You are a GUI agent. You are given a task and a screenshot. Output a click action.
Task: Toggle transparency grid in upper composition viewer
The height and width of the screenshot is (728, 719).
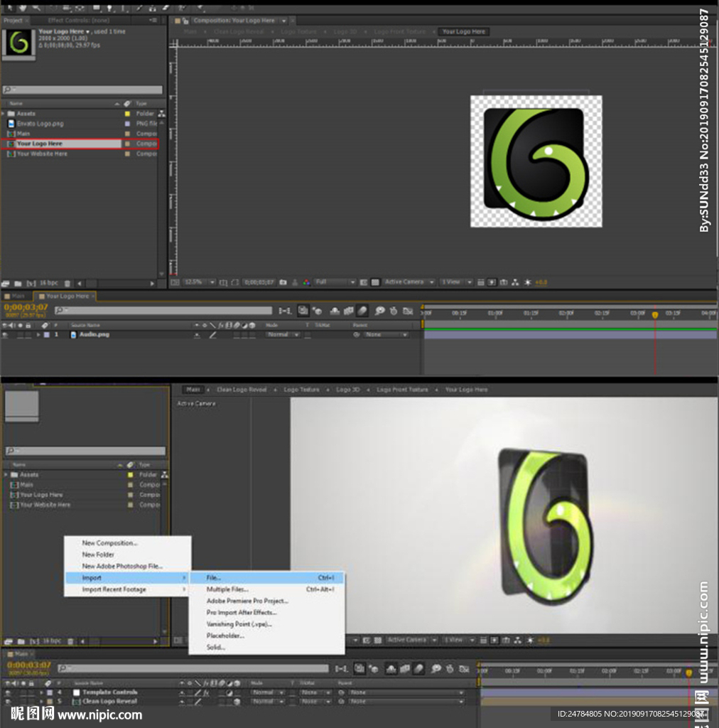click(375, 282)
